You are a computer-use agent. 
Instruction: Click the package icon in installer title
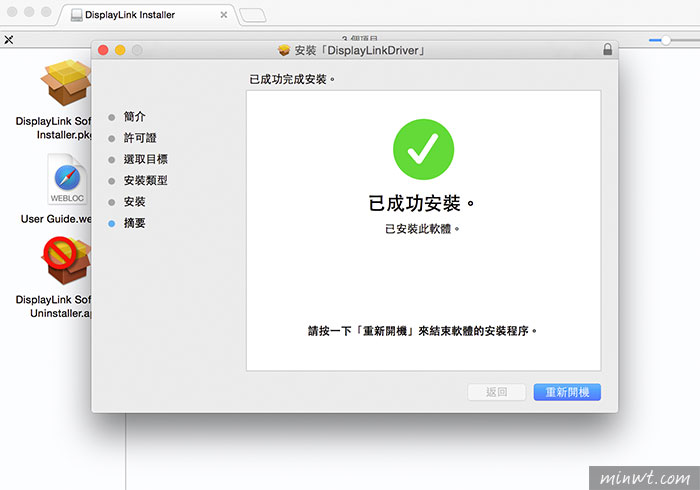[x=284, y=50]
